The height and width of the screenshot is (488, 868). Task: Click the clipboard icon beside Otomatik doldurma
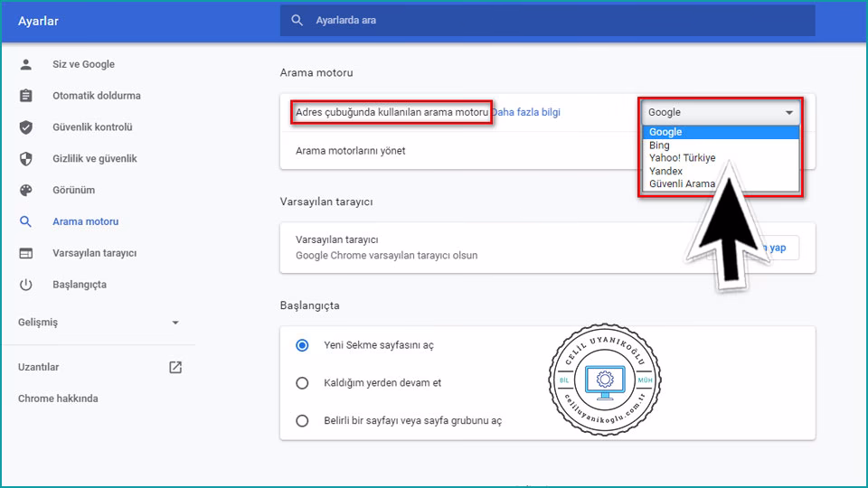tap(26, 96)
